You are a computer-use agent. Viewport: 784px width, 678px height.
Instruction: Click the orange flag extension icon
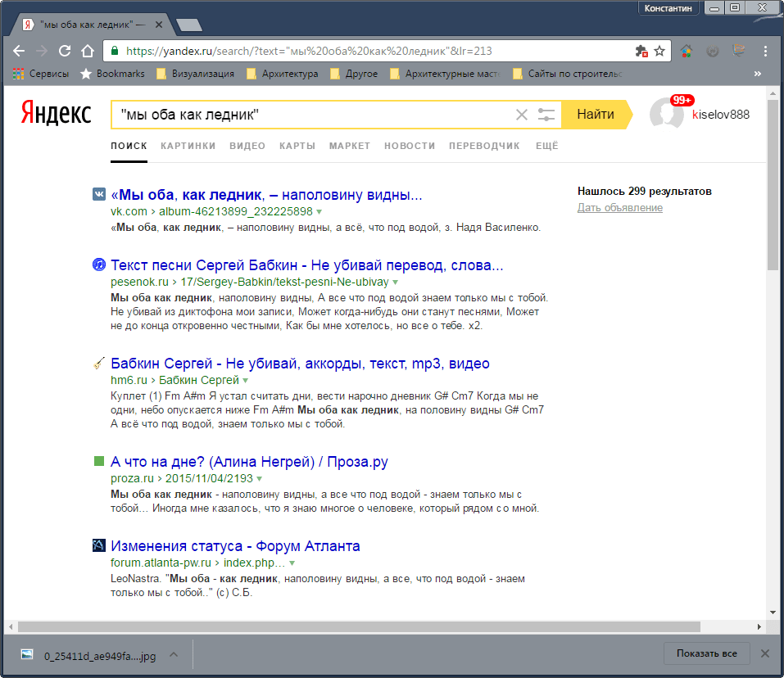[x=738, y=51]
